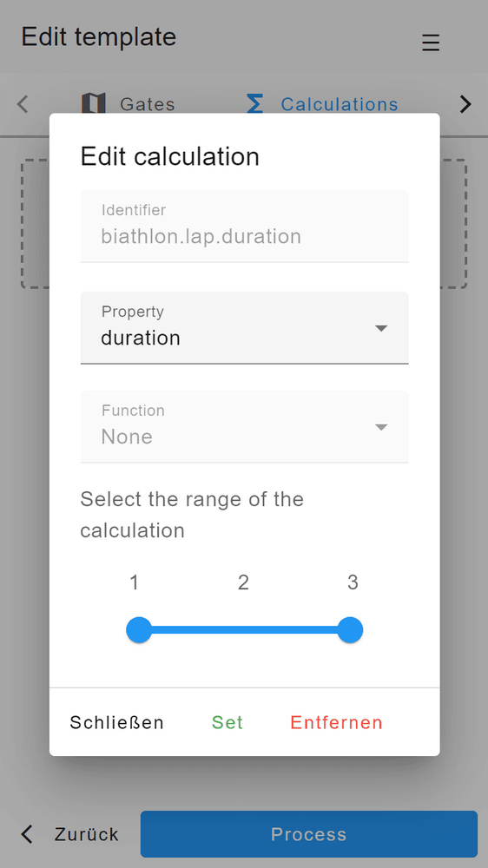Click the sigma Calculations icon
Image resolution: width=488 pixels, height=868 pixels.
254,103
